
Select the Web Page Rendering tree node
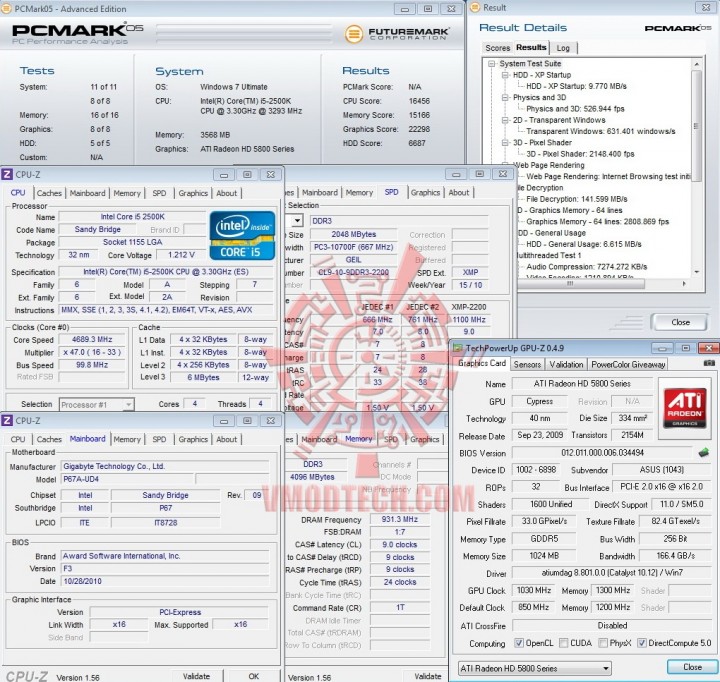point(549,165)
